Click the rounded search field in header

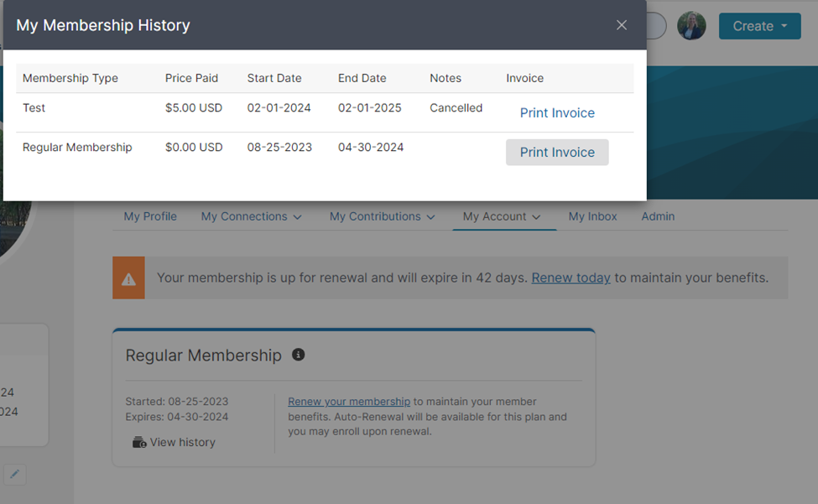point(656,26)
